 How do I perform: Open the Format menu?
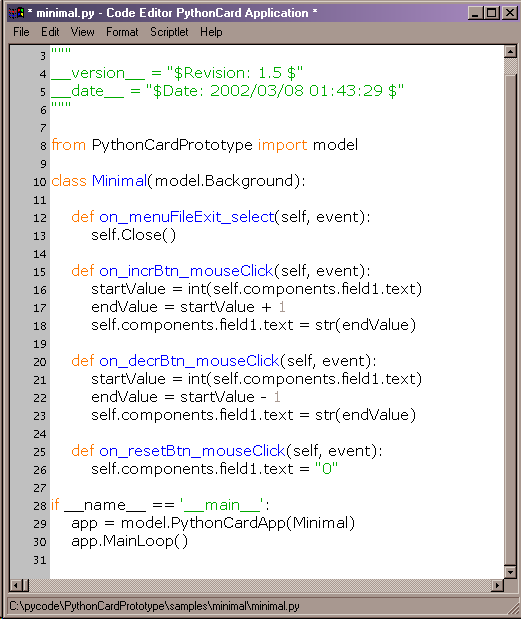122,32
